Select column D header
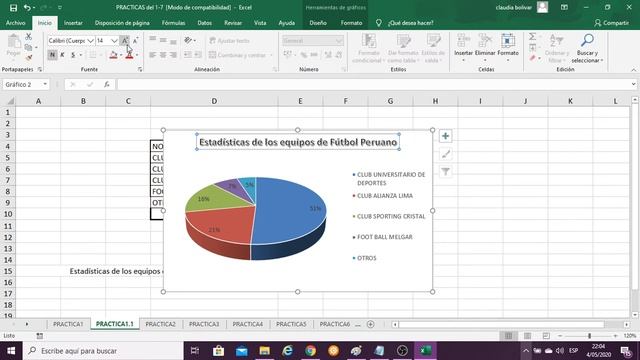Image resolution: width=640 pixels, height=360 pixels. point(214,101)
